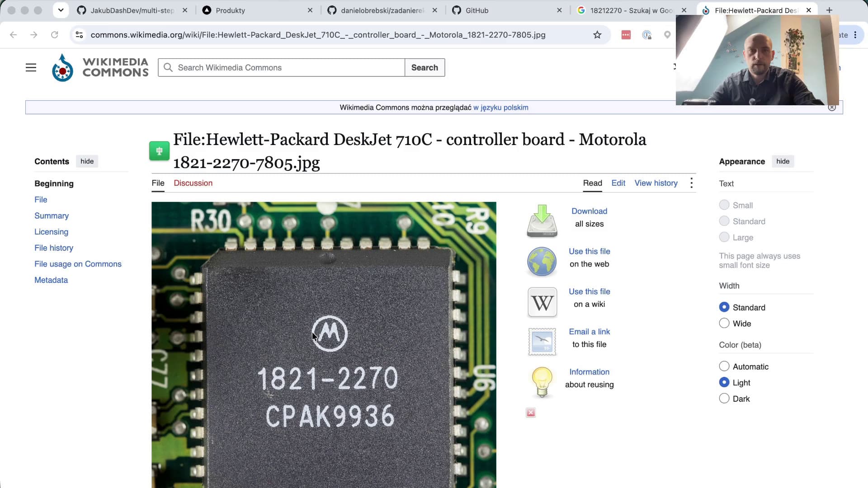Click the Wikimedia Commons logo
This screenshot has width=868, height=488.
click(100, 68)
